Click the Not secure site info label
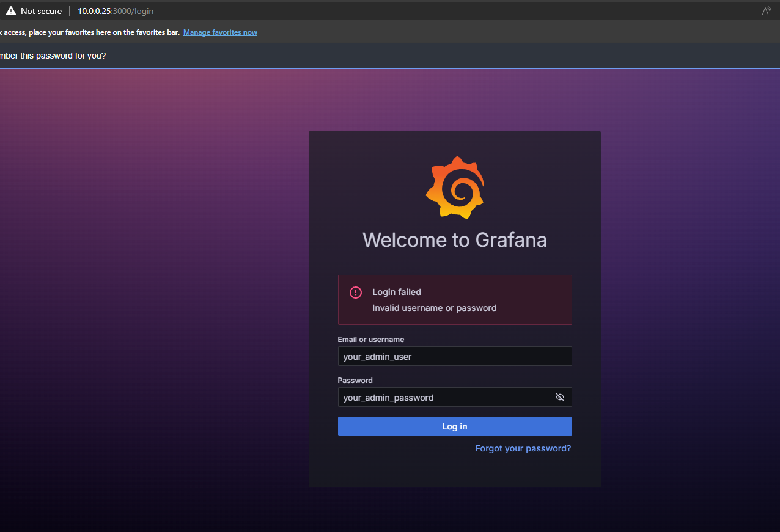 coord(41,11)
